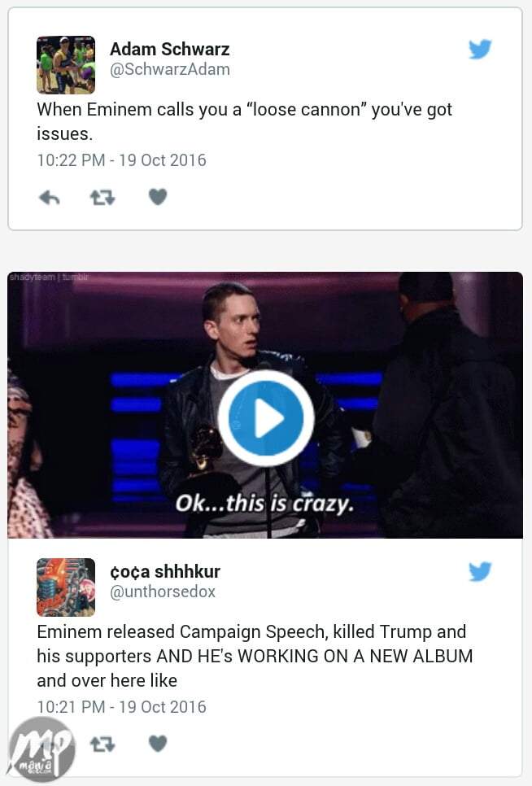532x786 pixels.
Task: Reply to Adam Schwarz's tweet
Action: 49,198
